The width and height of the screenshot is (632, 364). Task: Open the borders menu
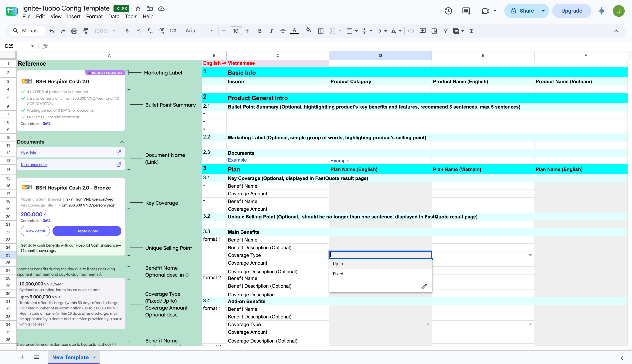(x=321, y=31)
